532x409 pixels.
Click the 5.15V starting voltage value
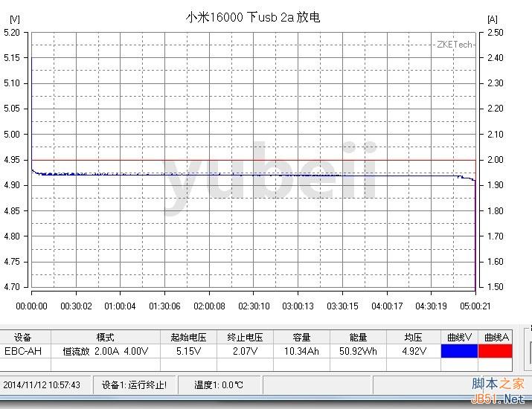click(x=189, y=351)
